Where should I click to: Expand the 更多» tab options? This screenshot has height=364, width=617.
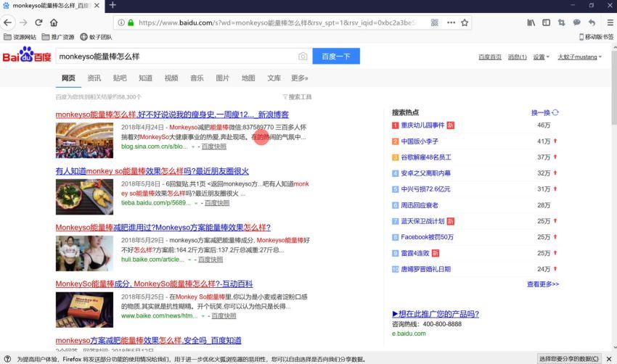300,78
